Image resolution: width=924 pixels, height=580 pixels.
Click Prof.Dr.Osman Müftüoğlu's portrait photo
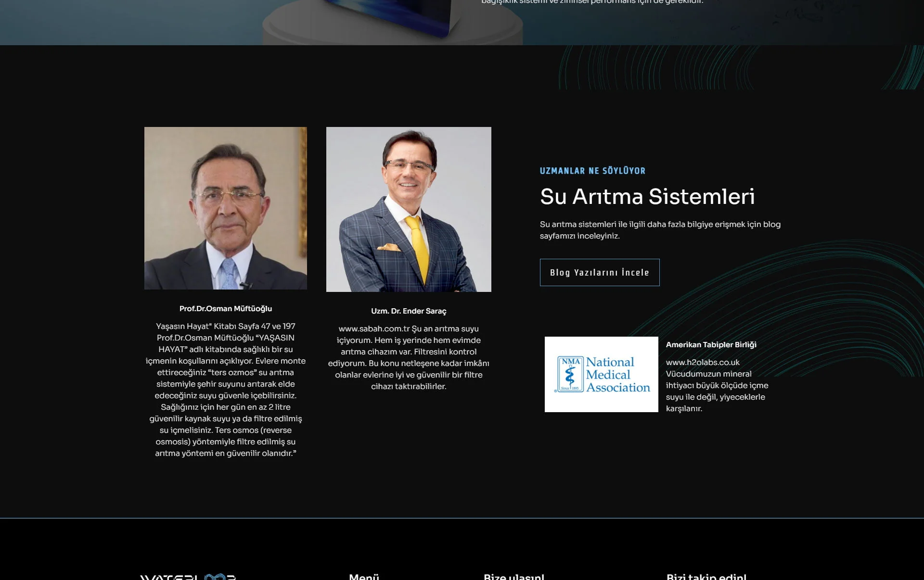tap(225, 208)
